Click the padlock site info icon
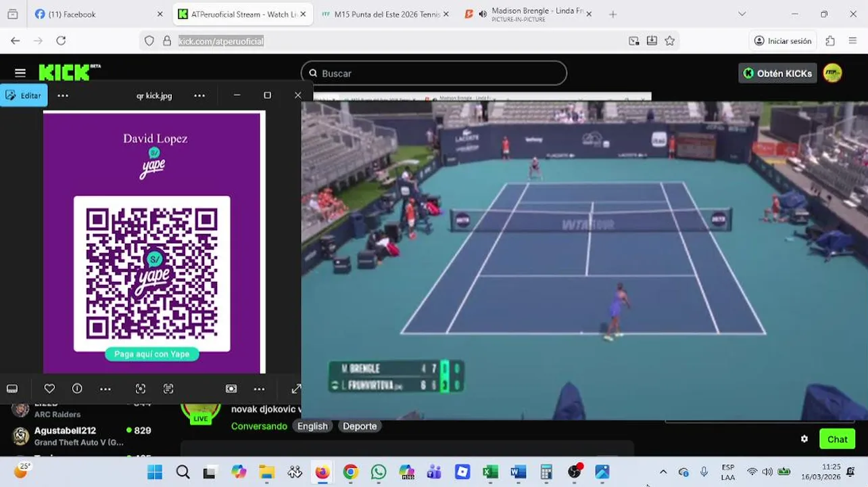Image resolution: width=868 pixels, height=487 pixels. 167,41
